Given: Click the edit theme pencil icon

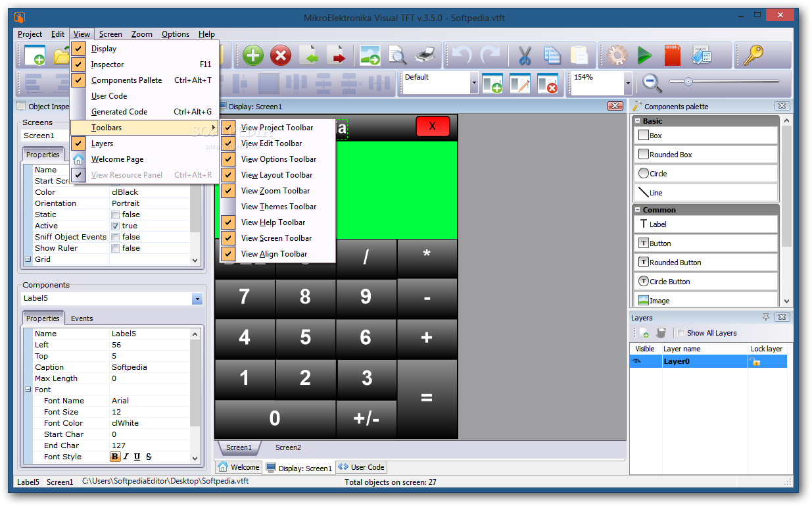Looking at the screenshot, I should 519,84.
